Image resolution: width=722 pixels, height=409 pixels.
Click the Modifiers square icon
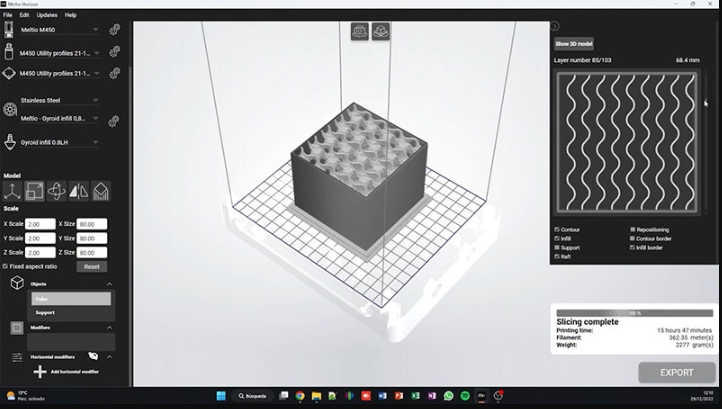pyautogui.click(x=17, y=327)
